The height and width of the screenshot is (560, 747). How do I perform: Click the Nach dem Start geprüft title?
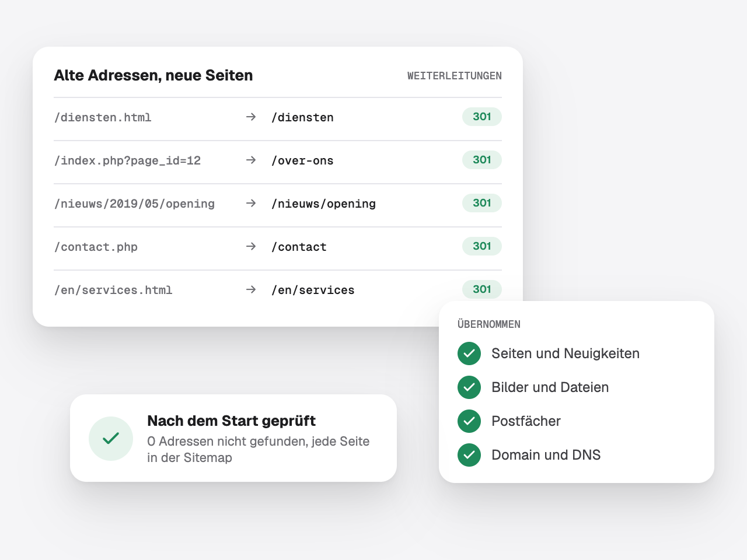231,421
